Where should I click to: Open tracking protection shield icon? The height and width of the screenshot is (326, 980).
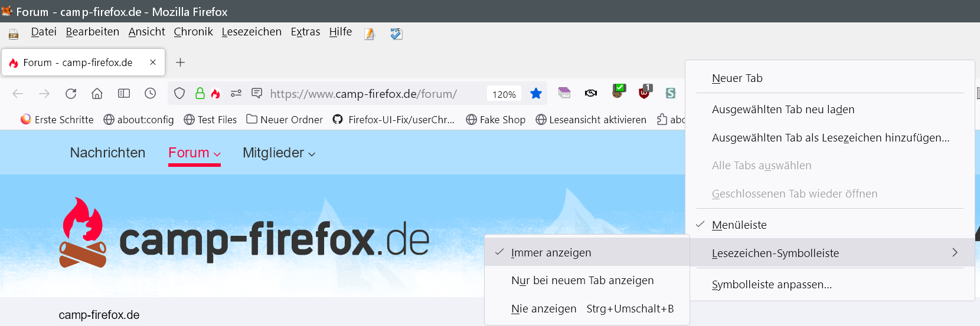pos(179,93)
